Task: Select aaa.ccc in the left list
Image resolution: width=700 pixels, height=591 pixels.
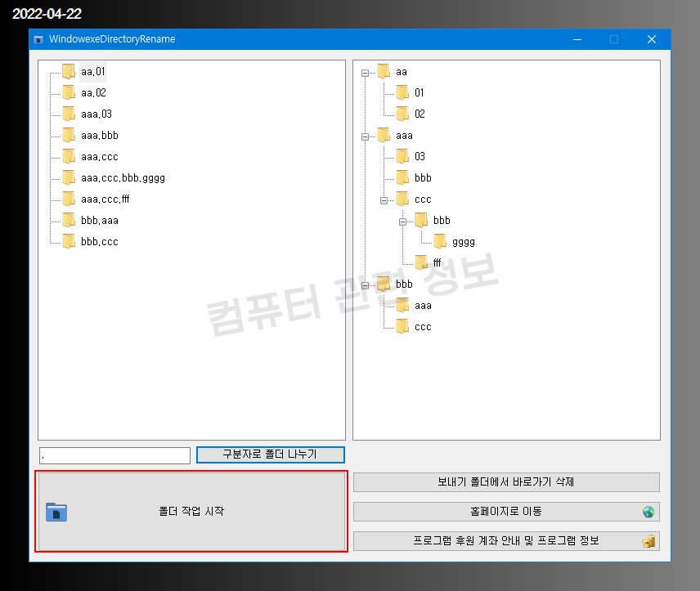Action: coord(100,157)
